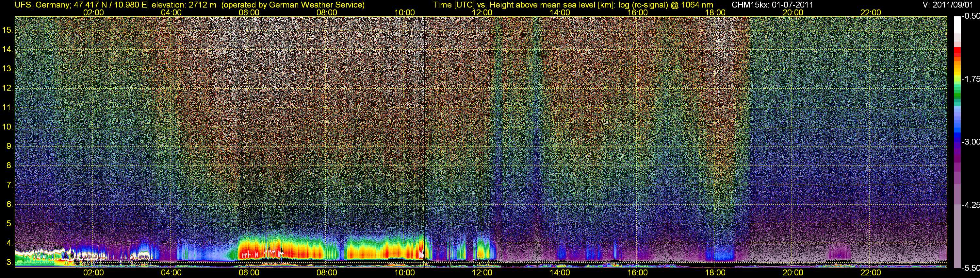Click the '14.' height axis label
This screenshot has height=278, width=980.
pyautogui.click(x=8, y=49)
